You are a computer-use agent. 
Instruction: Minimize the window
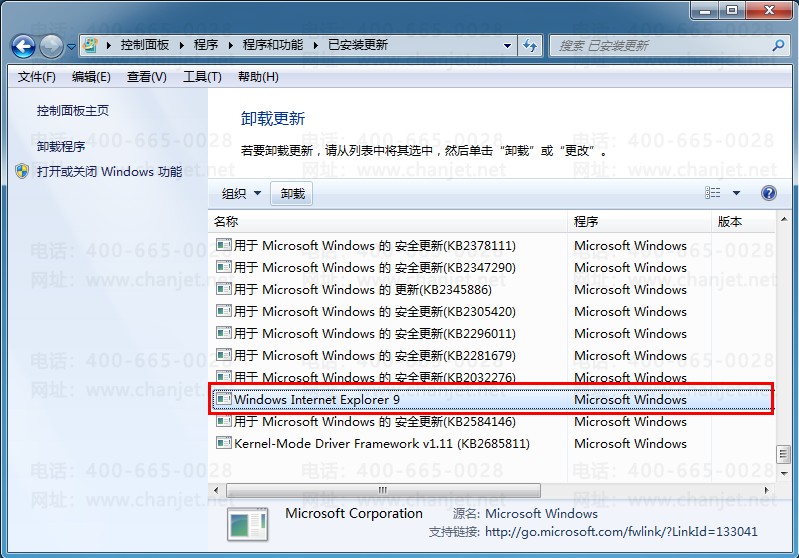[706, 11]
